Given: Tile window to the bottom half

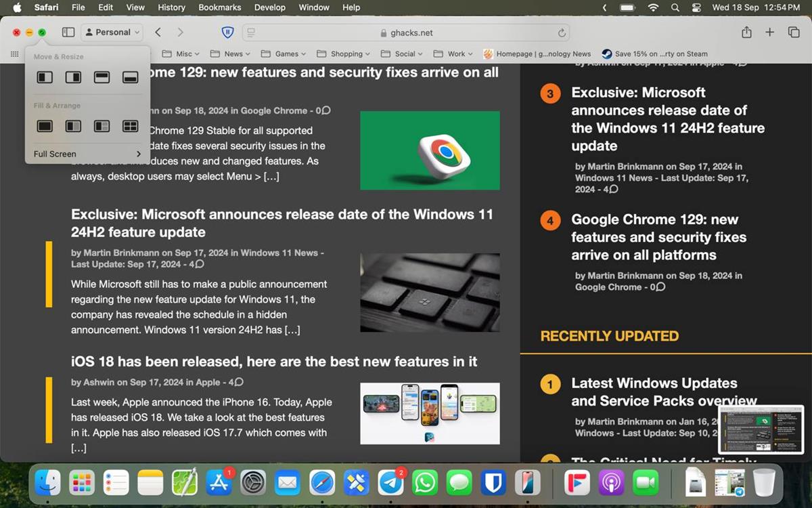Looking at the screenshot, I should point(130,78).
